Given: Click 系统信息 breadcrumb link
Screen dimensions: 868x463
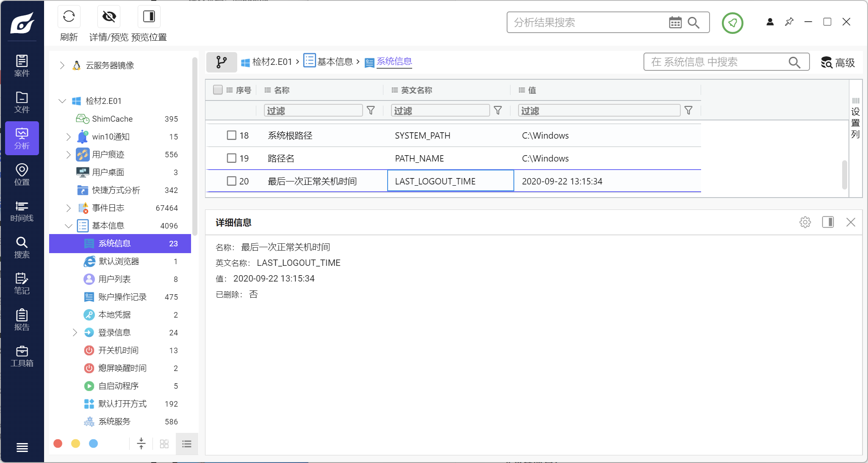Looking at the screenshot, I should click(x=394, y=61).
